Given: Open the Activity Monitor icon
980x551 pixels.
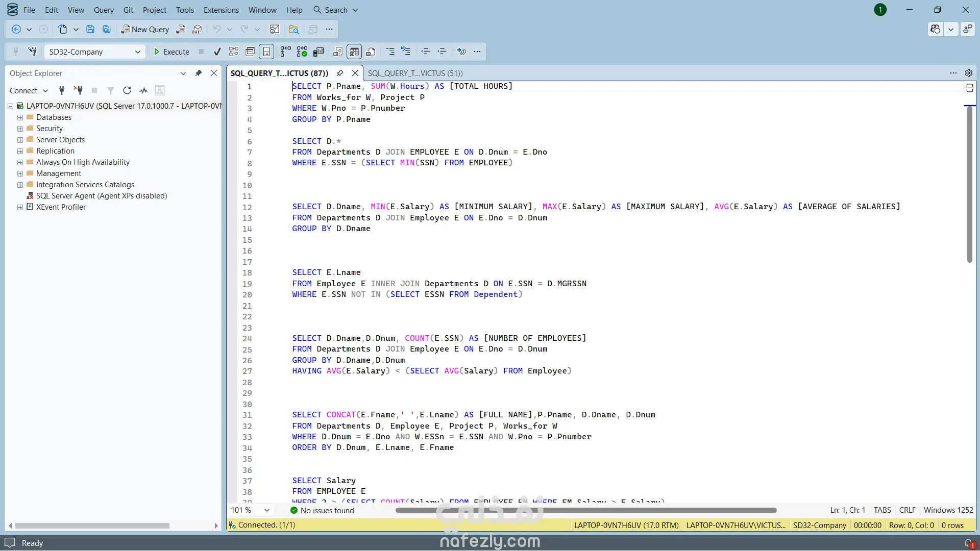Looking at the screenshot, I should [x=143, y=91].
